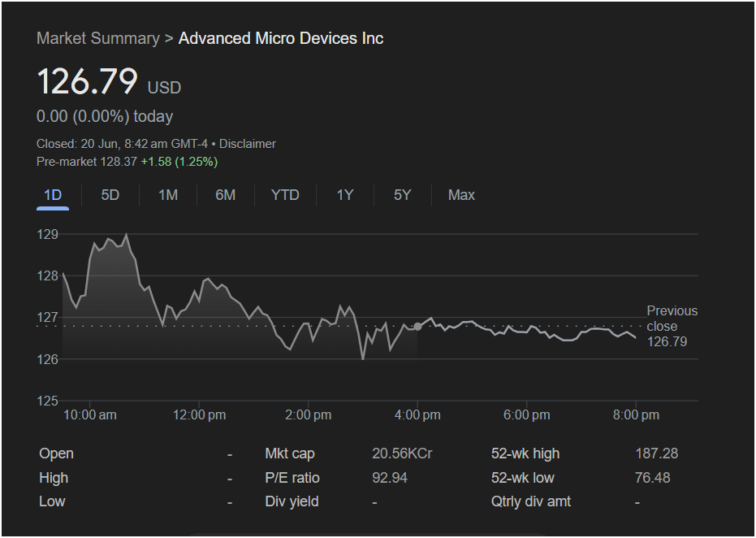Click the Previous close 126.79 label
This screenshot has width=756, height=538.
pyautogui.click(x=672, y=326)
